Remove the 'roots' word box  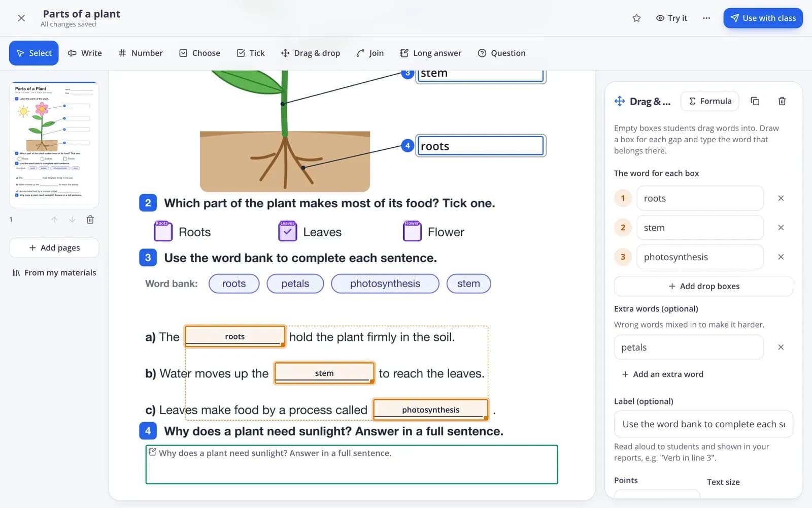[781, 198]
